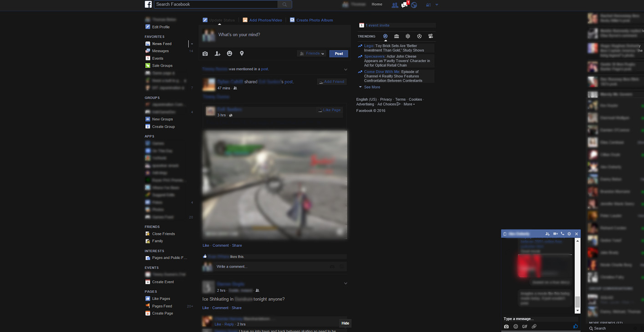Open notifications globe icon
Viewport: 644px width, 332px height.
pos(414,5)
